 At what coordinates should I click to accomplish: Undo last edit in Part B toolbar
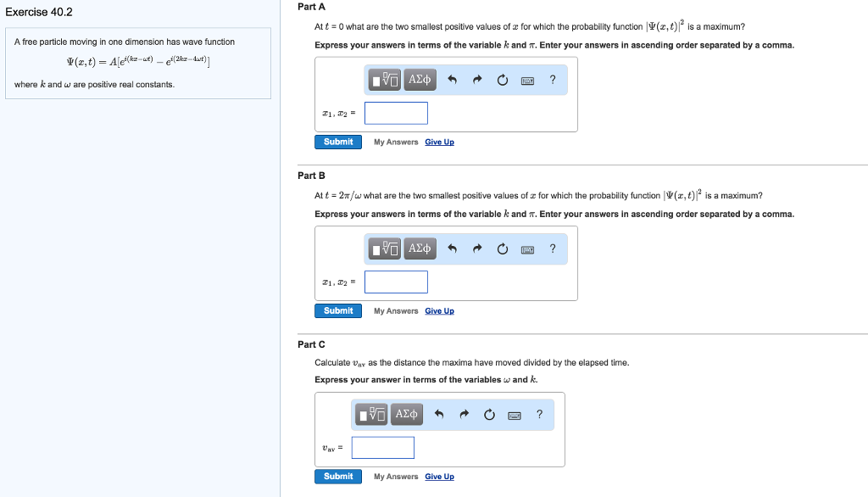453,248
